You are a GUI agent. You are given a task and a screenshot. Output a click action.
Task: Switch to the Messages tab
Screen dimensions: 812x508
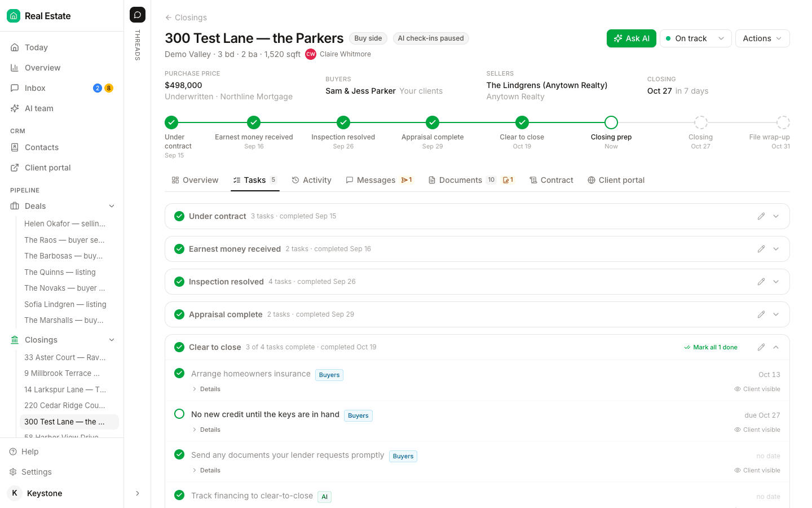point(379,180)
